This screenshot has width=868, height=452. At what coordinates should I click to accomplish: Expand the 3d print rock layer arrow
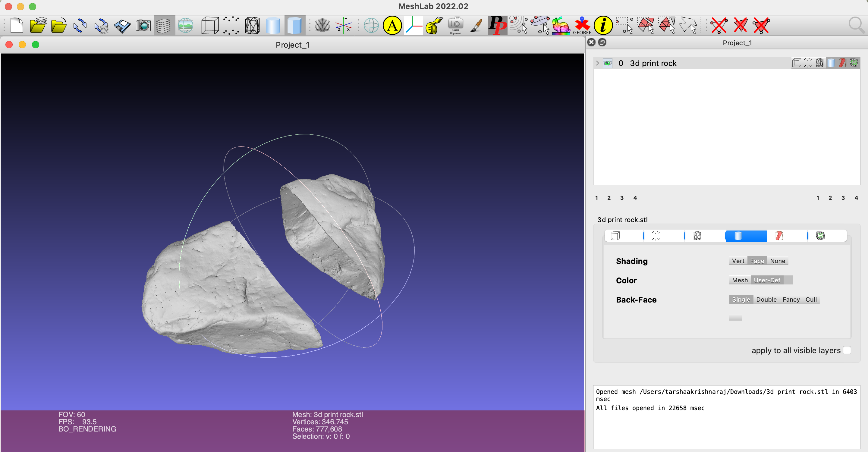point(597,63)
